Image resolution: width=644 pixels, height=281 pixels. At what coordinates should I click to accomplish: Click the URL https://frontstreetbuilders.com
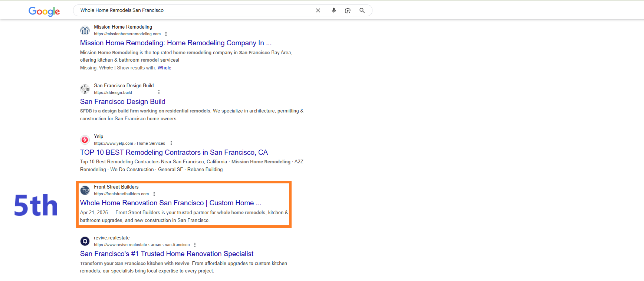click(121, 194)
